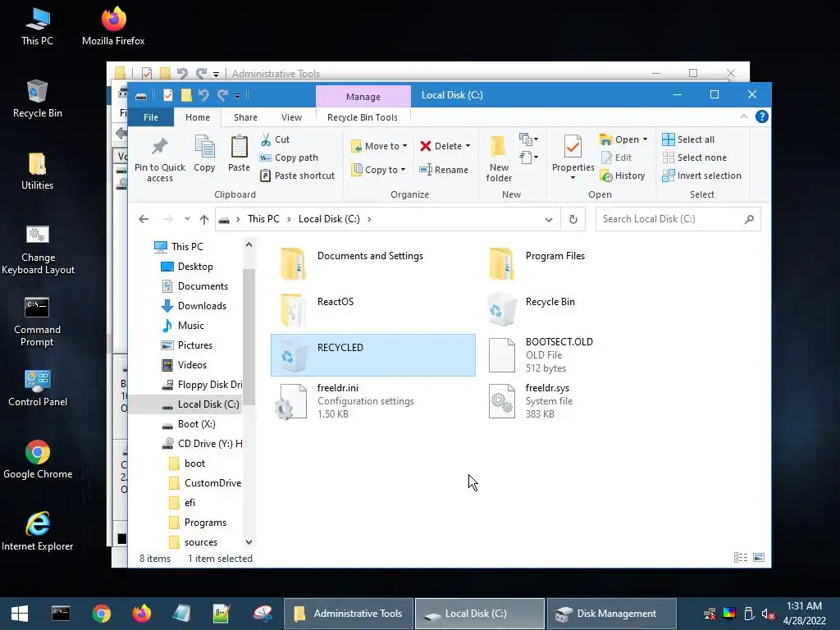This screenshot has width=840, height=630.
Task: Refresh the Local Disk (C:) view
Action: (x=573, y=219)
